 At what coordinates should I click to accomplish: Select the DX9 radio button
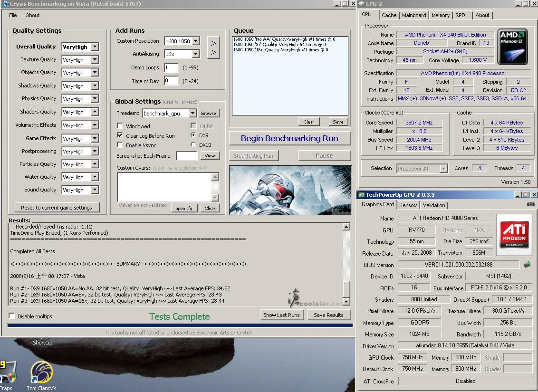[x=193, y=135]
